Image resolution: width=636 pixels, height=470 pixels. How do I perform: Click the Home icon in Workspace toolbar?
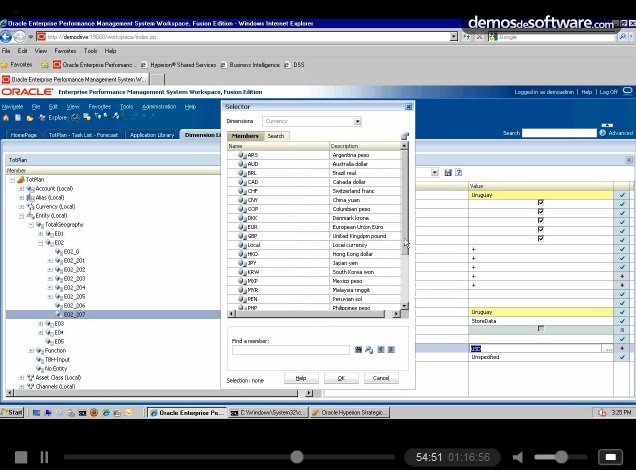coord(6,118)
